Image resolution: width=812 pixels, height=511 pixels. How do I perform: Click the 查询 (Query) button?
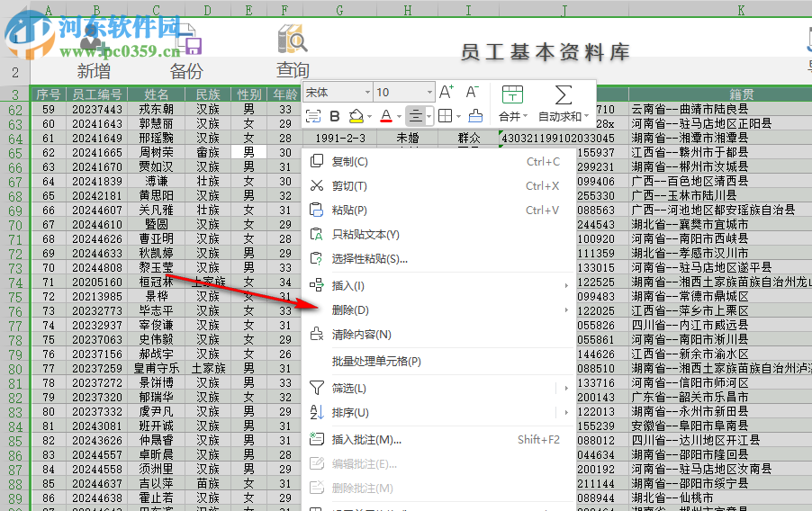293,69
